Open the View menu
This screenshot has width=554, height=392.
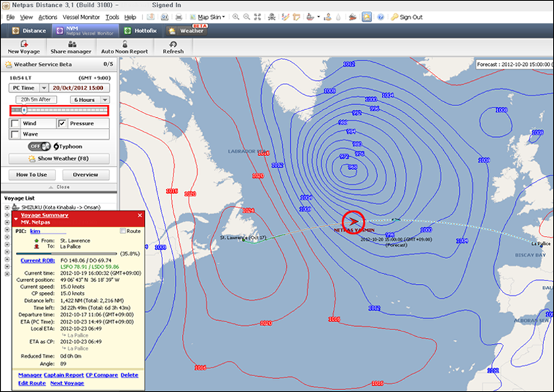click(x=26, y=17)
